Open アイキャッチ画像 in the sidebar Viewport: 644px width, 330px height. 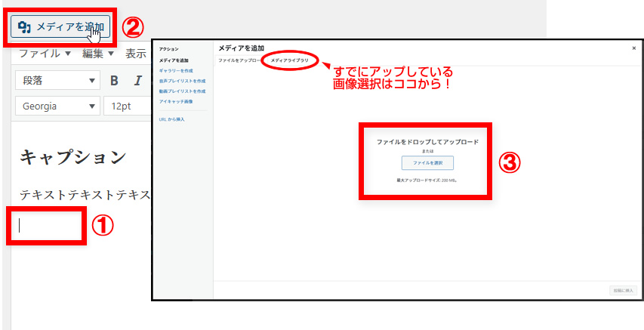click(176, 101)
